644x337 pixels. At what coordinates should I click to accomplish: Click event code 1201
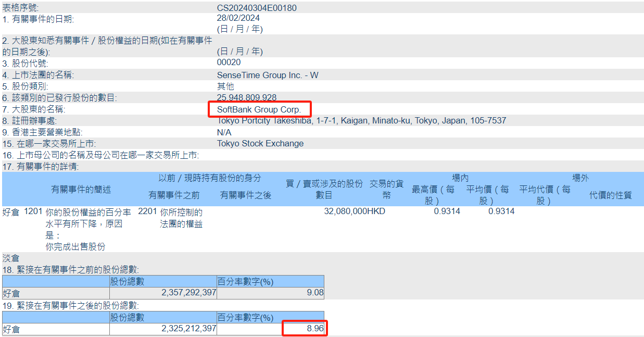pyautogui.click(x=33, y=211)
